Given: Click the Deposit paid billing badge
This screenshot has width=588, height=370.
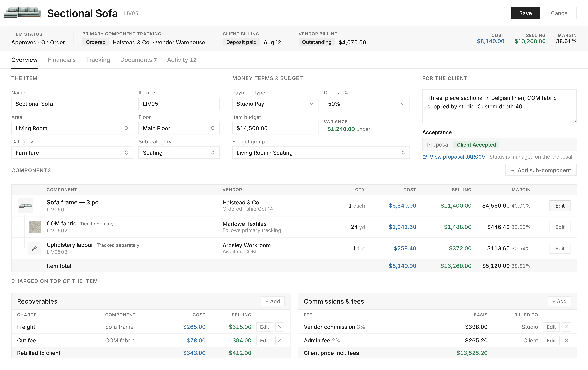Looking at the screenshot, I should tap(241, 42).
